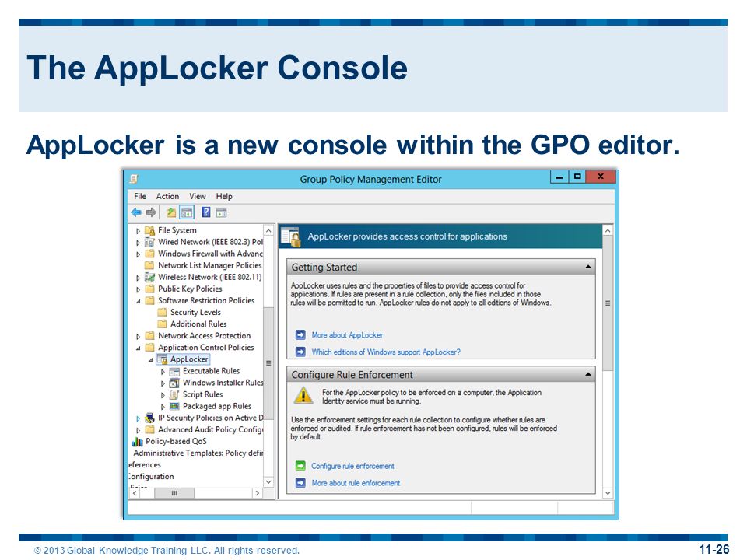Collapse the Configure Rule Enforcement section
The height and width of the screenshot is (560, 747).
[x=588, y=375]
